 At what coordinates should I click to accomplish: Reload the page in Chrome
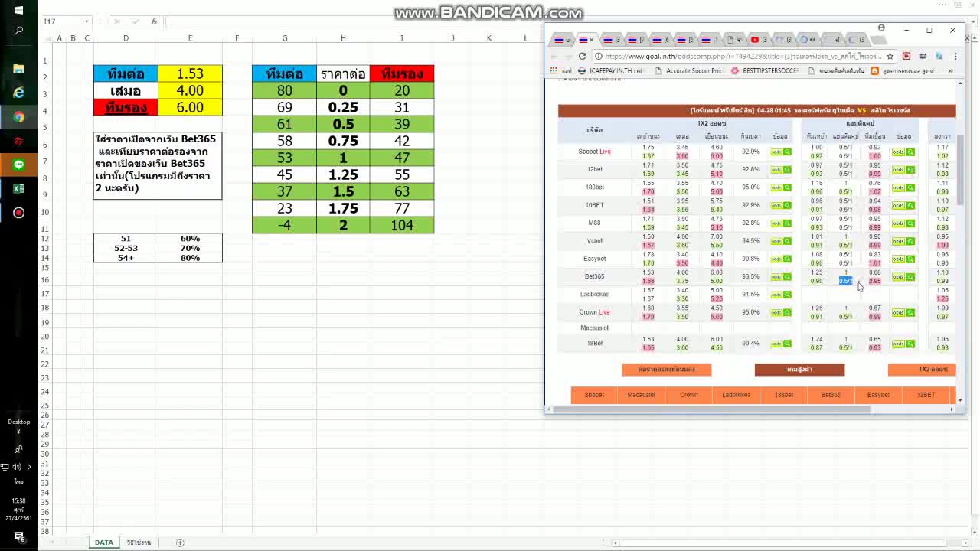pos(583,56)
